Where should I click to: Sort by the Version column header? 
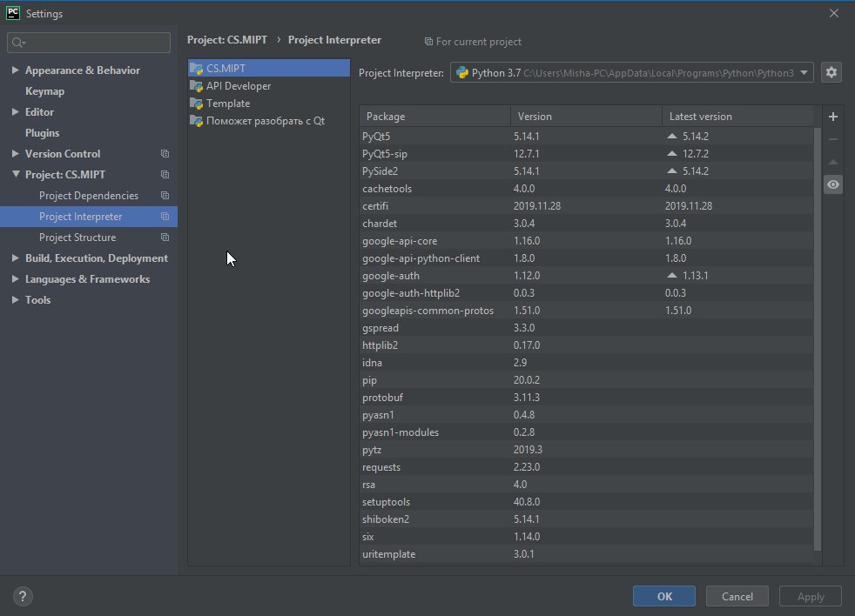click(586, 117)
